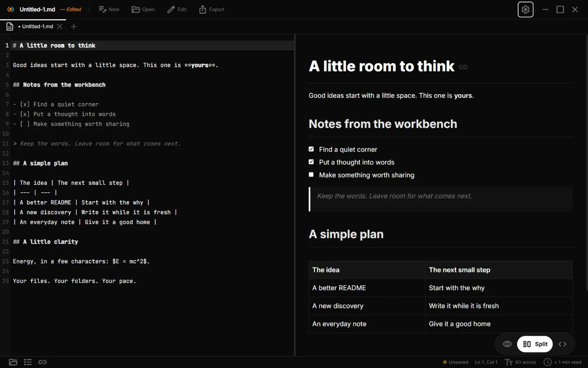Add a new tab with plus button
The width and height of the screenshot is (588, 368).
pos(73,27)
